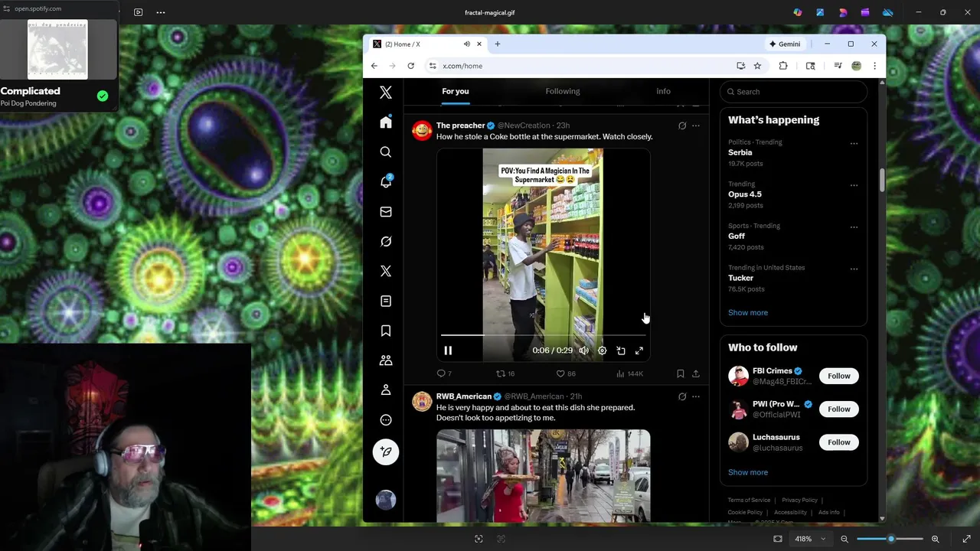The image size is (980, 551).
Task: Open Grok explain icon on RWB_American's post
Action: 682,396
